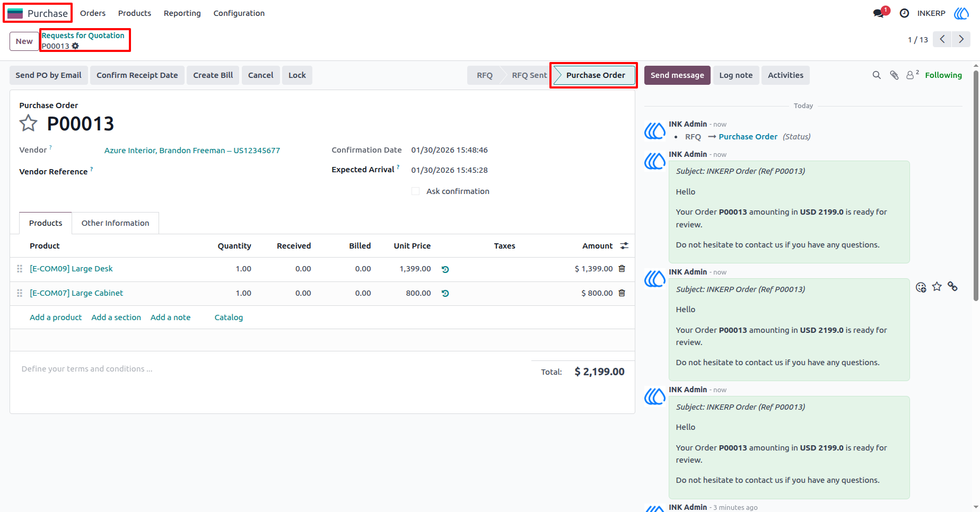Open the Requests for Quotation breadcrumb
The image size is (980, 512).
83,36
